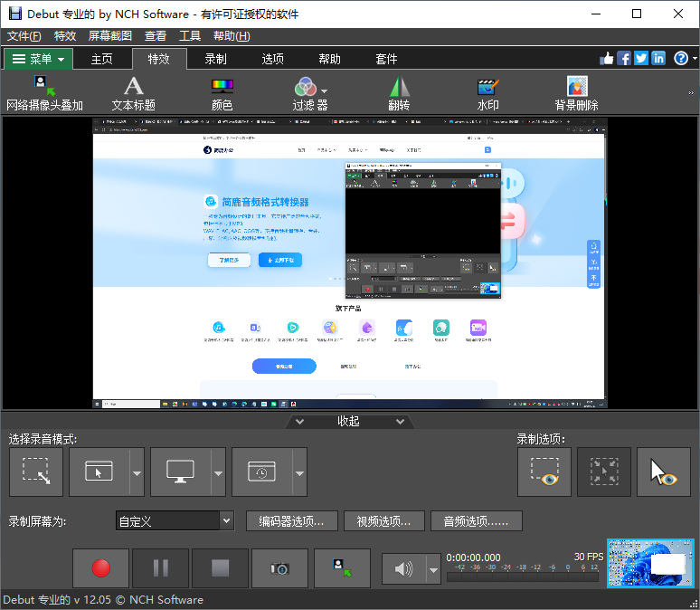
Task: Switch to the 录制 tab
Action: click(x=215, y=59)
